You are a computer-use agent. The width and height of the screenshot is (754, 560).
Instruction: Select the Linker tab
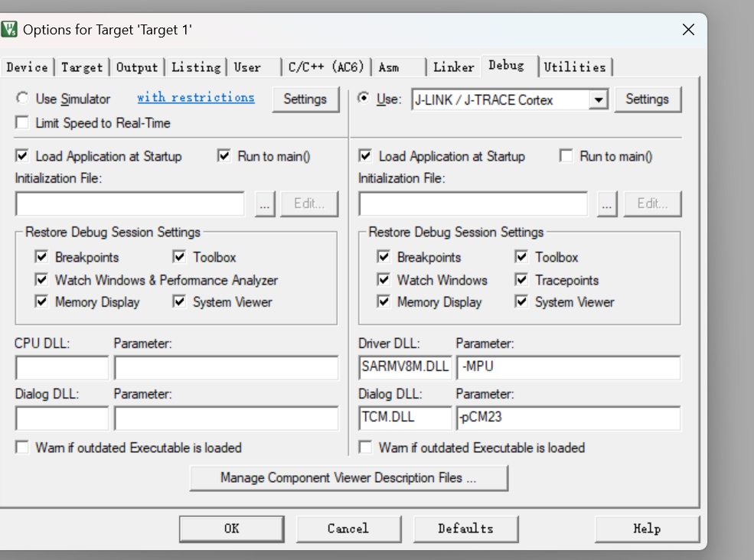click(453, 67)
